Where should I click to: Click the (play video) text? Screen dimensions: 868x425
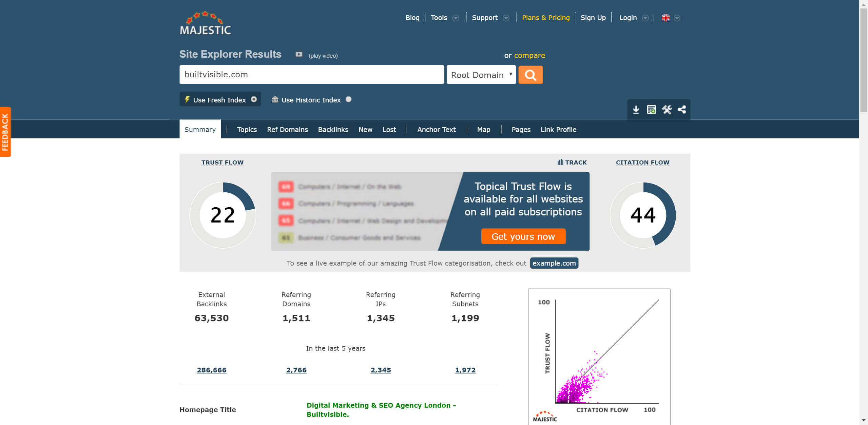tap(323, 56)
